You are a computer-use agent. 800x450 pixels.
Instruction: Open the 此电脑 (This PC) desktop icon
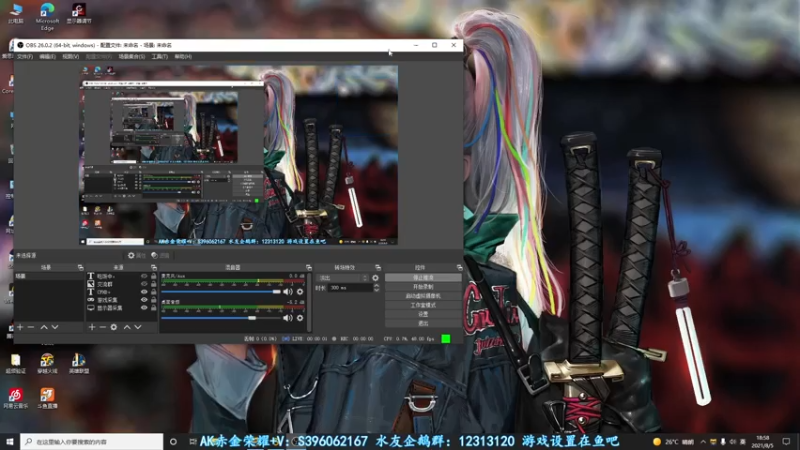pos(16,13)
